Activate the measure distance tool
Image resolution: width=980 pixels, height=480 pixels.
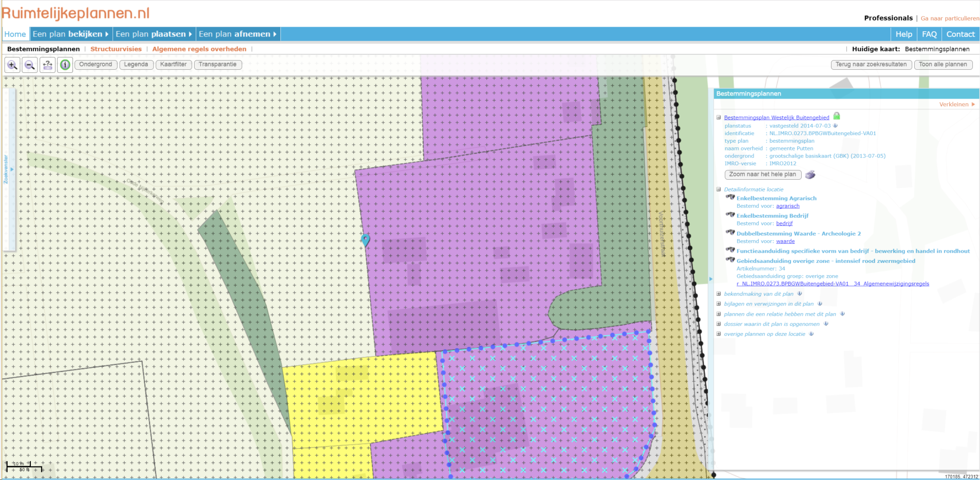coord(48,65)
